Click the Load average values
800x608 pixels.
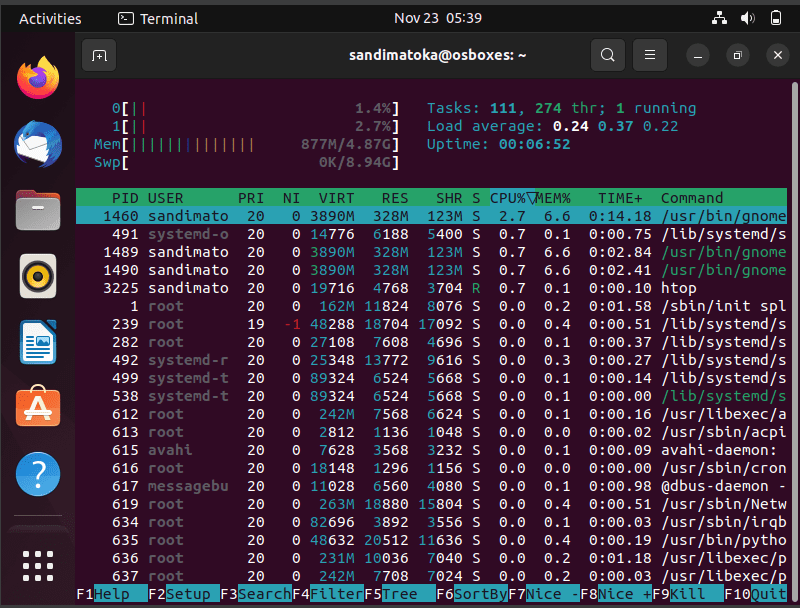pos(615,126)
